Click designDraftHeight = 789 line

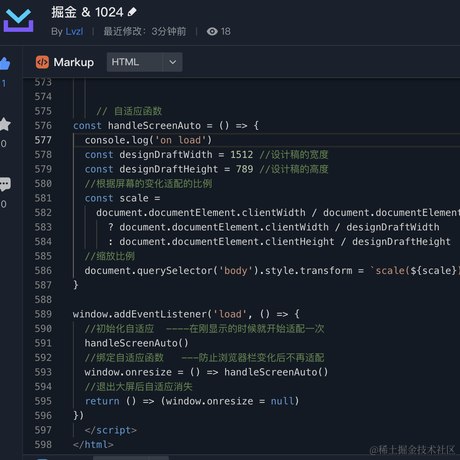(x=206, y=169)
